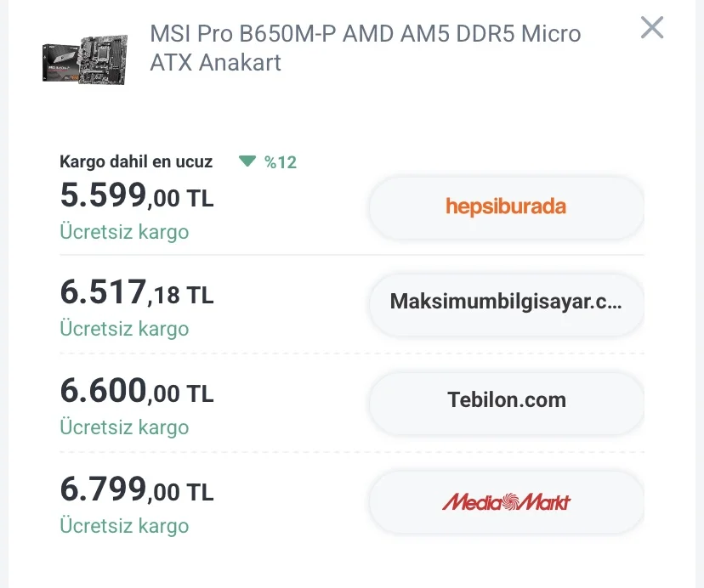Click the MSI Pro B650M-P product title
Image resolution: width=704 pixels, height=588 pixels.
click(x=366, y=48)
